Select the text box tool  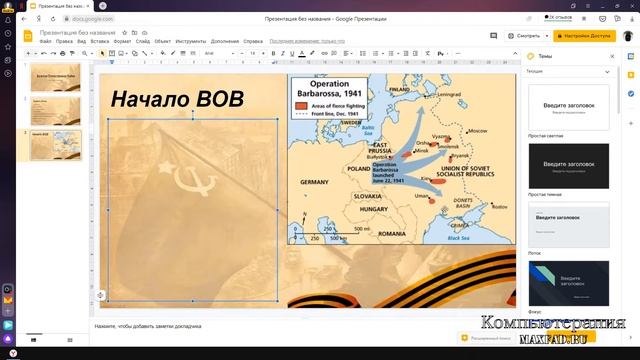(x=112, y=53)
